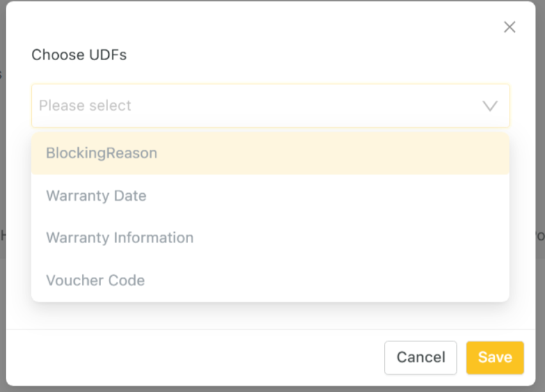Collapse the UDF list via the down arrow
The height and width of the screenshot is (392, 545).
pos(490,106)
